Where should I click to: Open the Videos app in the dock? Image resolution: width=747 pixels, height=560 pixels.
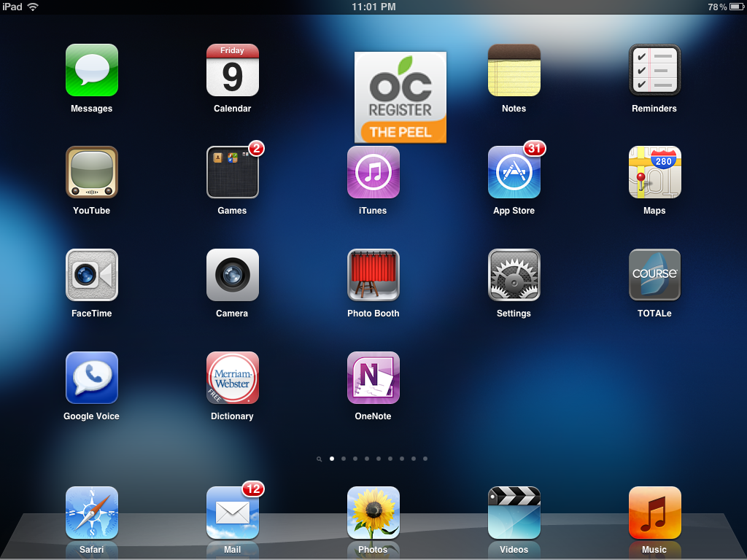point(514,513)
